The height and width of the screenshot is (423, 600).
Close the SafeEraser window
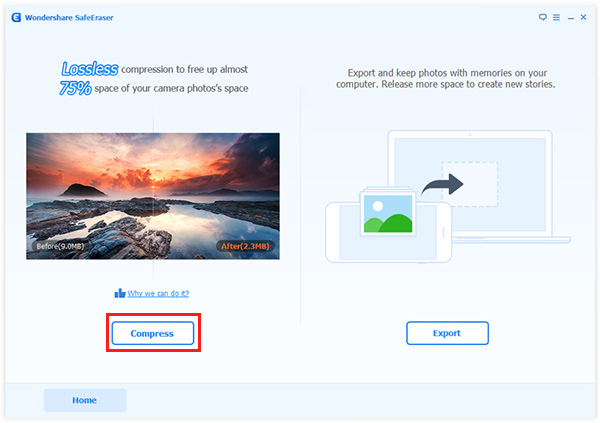(584, 17)
